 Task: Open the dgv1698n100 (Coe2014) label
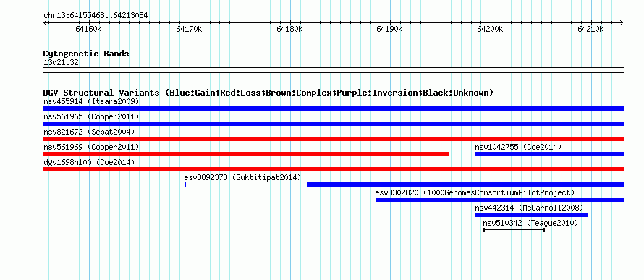pyautogui.click(x=89, y=162)
